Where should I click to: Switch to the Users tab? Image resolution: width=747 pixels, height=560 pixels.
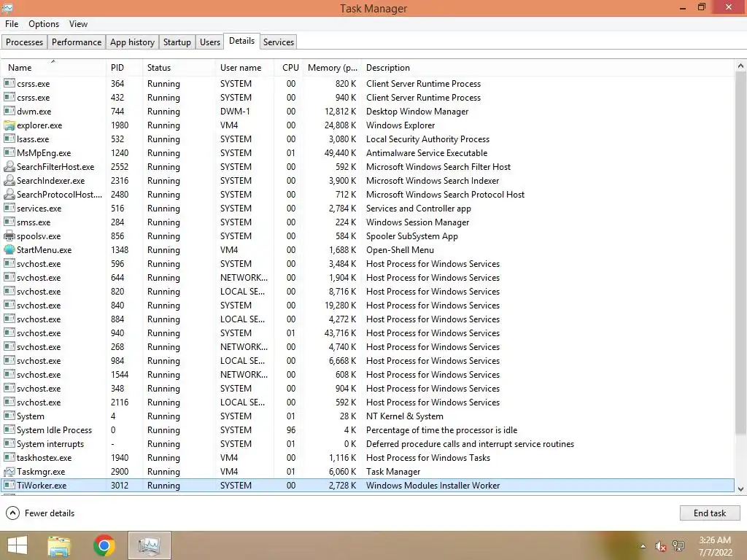210,42
